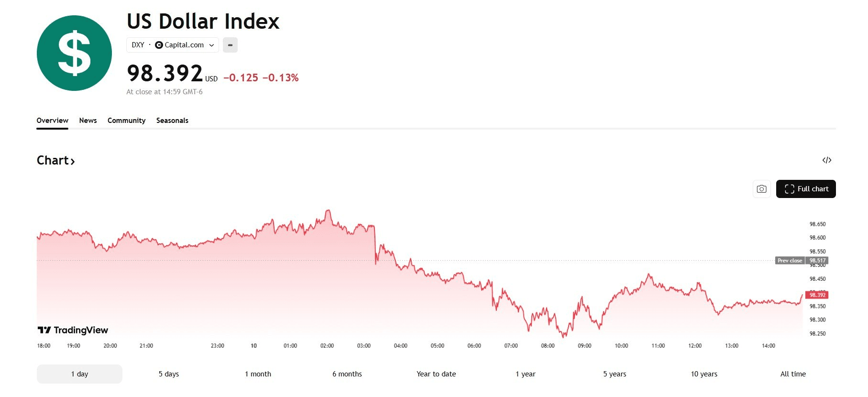
Task: Expand the DXY Capital.com source dropdown
Action: coord(211,45)
